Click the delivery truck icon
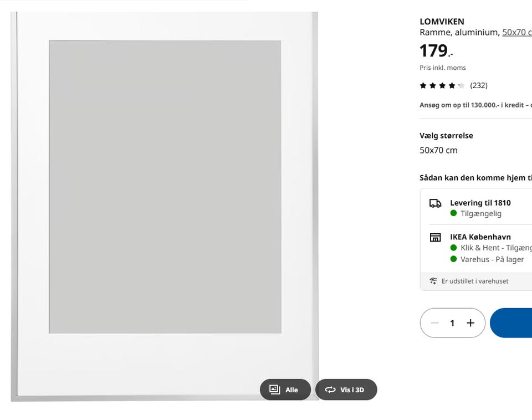 (x=435, y=203)
